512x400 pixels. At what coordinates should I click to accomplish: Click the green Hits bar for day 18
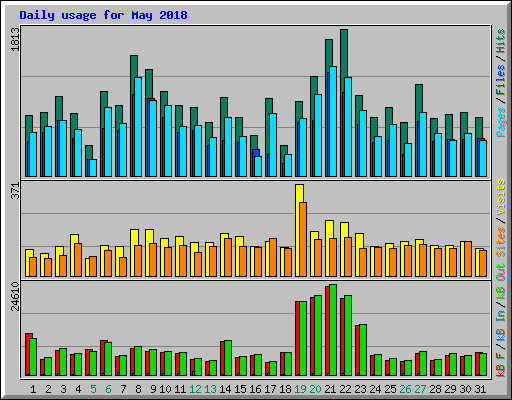pyautogui.click(x=284, y=150)
